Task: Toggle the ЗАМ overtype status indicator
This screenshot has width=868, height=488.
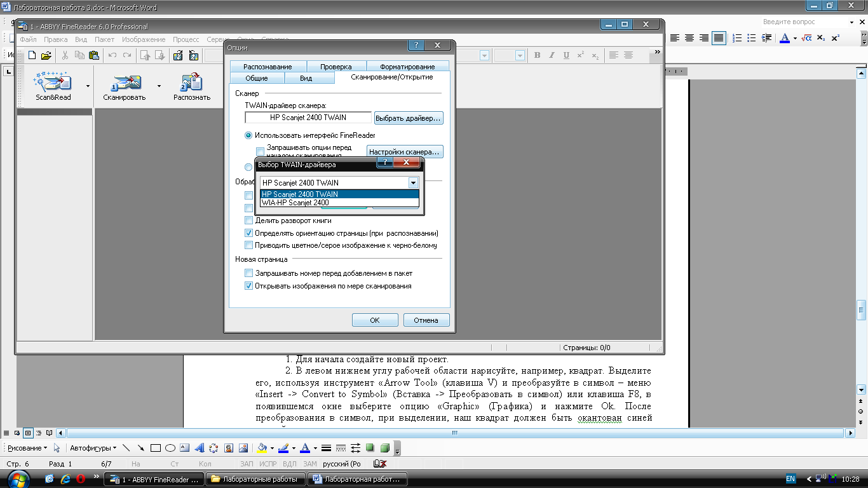Action: (x=309, y=464)
